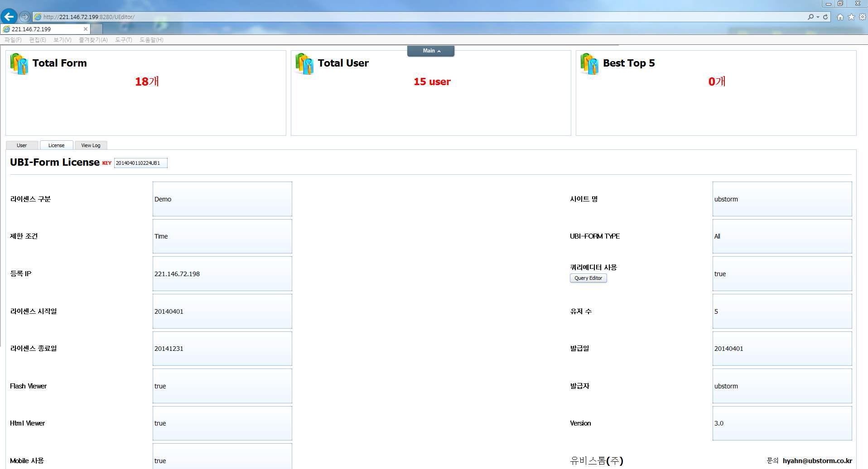
Task: Switch to the User tab
Action: pos(22,145)
